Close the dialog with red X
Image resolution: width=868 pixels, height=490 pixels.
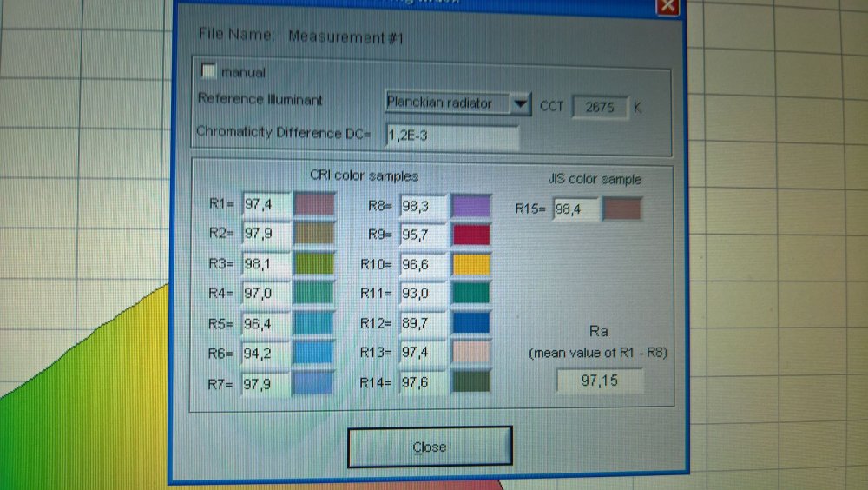(x=667, y=4)
